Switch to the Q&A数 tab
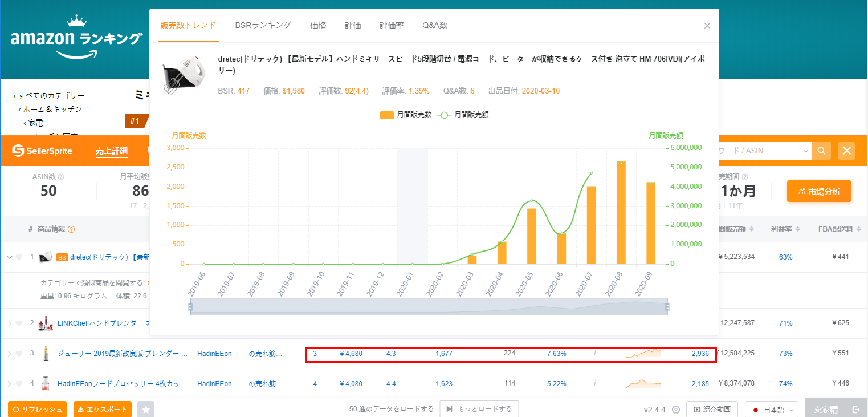Viewport: 868px width, 417px height. (435, 26)
